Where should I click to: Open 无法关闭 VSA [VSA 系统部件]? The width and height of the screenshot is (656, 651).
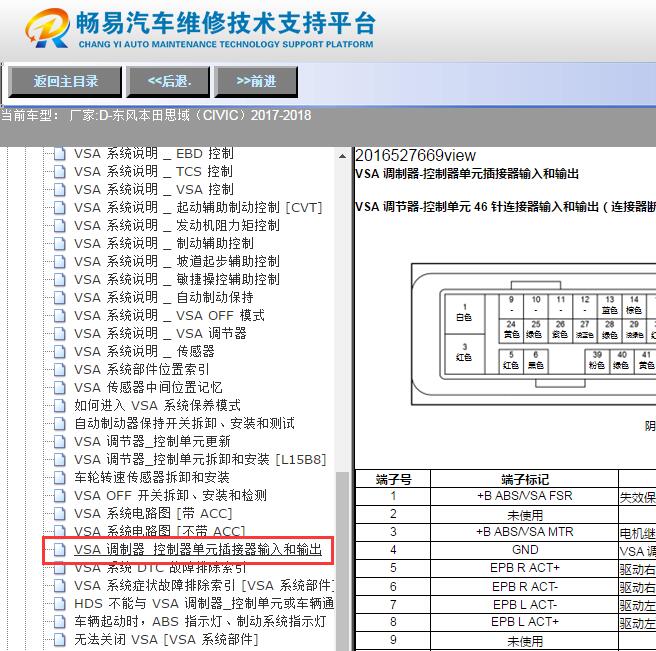click(x=166, y=639)
